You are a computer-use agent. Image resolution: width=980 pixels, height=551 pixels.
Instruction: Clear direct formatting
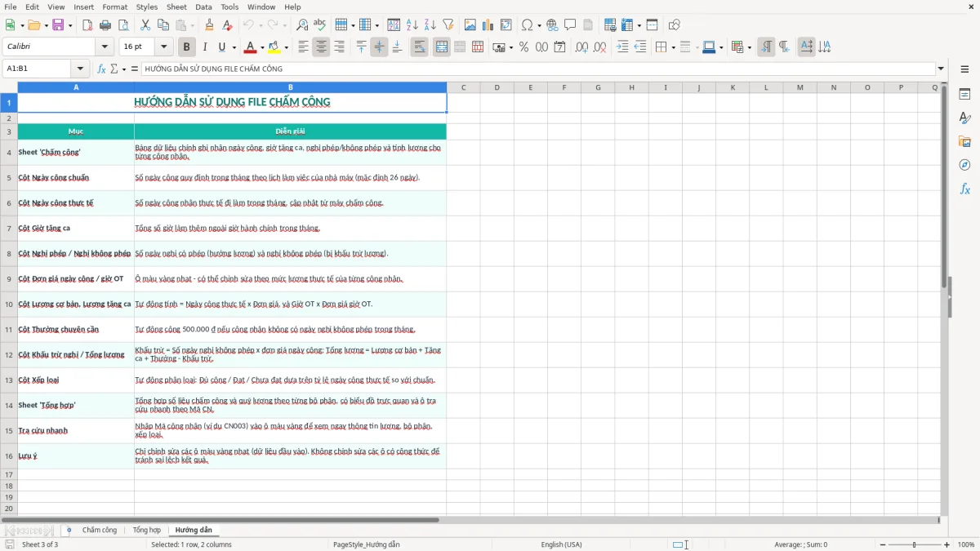228,25
